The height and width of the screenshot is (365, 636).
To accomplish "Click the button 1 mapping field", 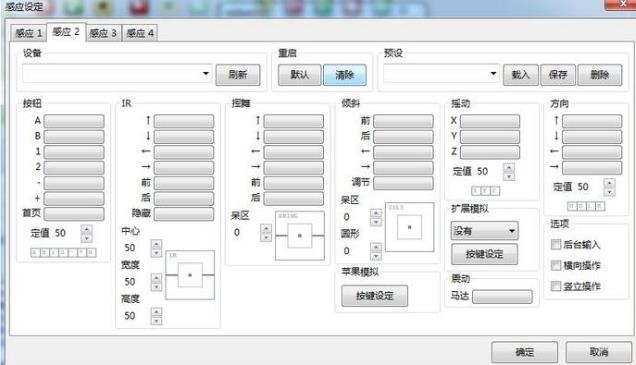I will [x=74, y=152].
